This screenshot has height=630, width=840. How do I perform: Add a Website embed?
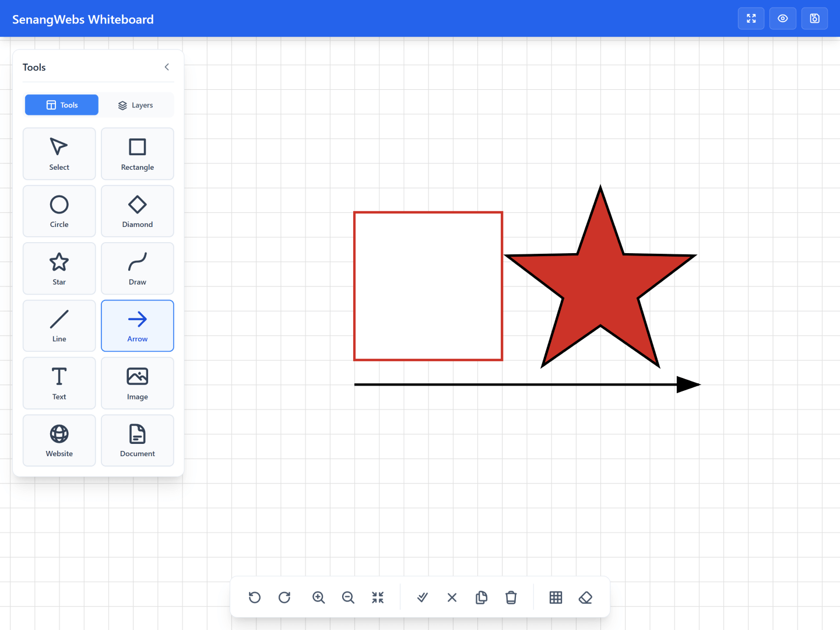pos(59,440)
